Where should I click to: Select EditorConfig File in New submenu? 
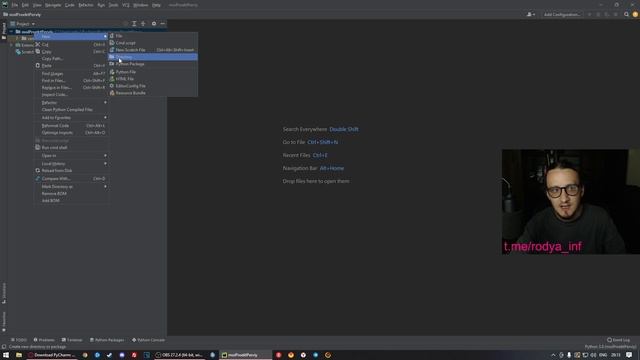(153, 86)
